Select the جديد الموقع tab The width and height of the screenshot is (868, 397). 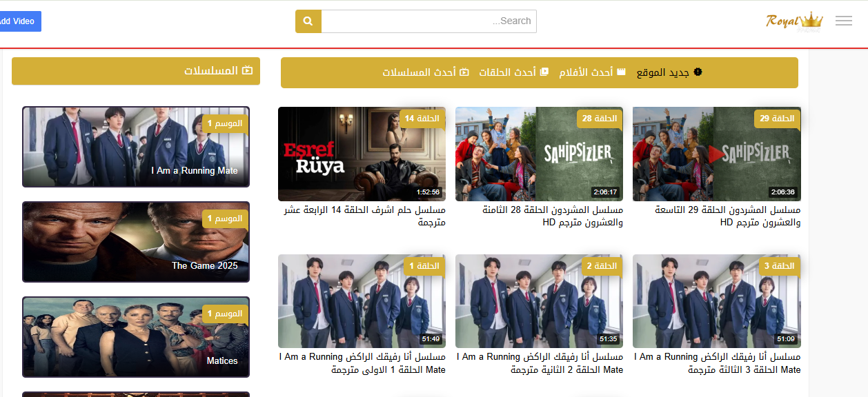[x=669, y=72]
